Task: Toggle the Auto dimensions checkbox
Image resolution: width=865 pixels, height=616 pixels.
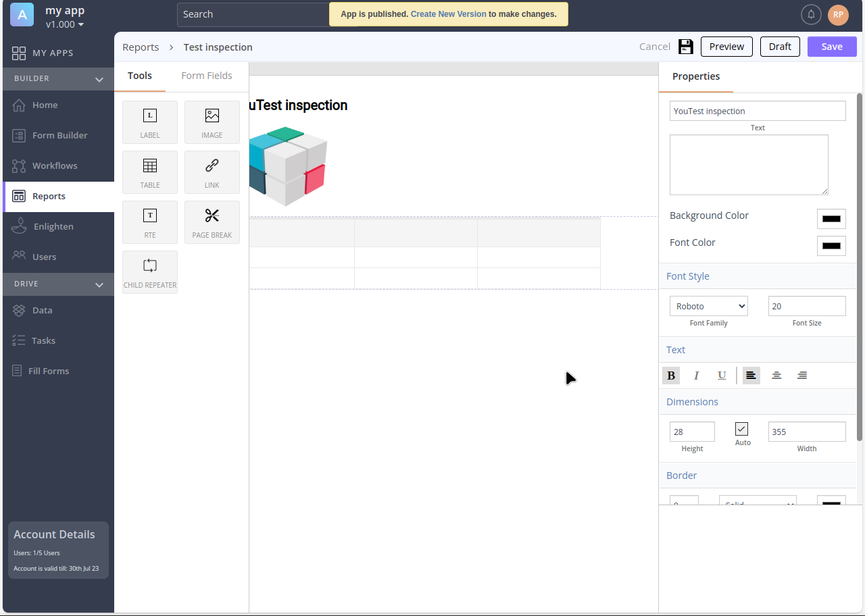Action: point(742,429)
